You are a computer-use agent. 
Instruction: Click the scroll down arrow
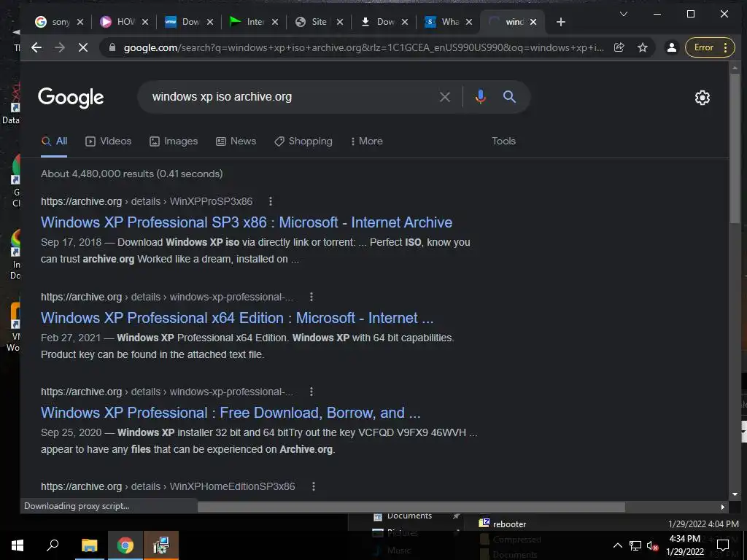pos(735,494)
